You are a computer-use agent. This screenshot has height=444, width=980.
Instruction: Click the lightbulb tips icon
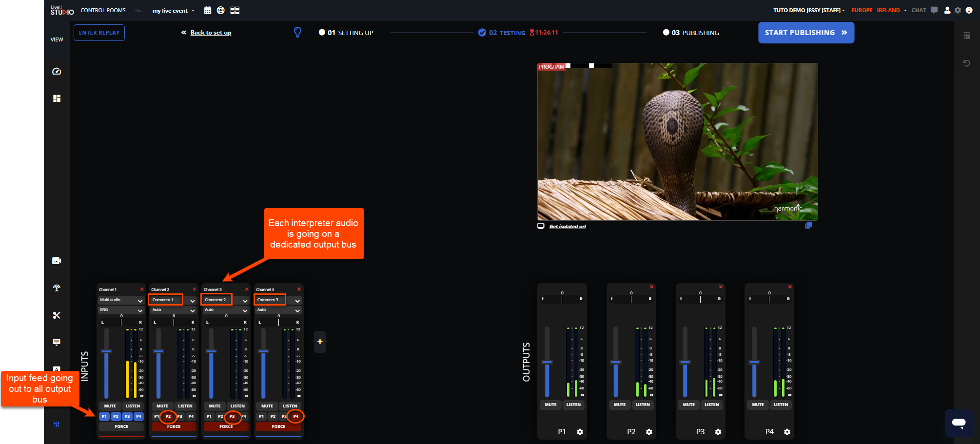pyautogui.click(x=297, y=32)
